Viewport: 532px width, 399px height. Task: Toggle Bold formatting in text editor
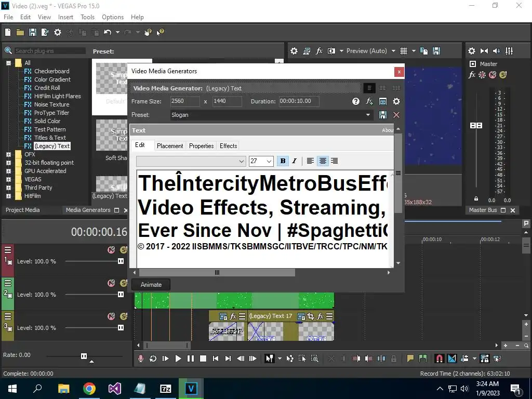point(283,161)
